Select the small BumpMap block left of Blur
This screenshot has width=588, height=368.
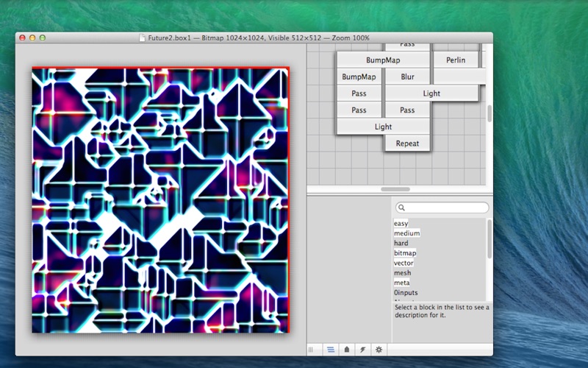359,77
